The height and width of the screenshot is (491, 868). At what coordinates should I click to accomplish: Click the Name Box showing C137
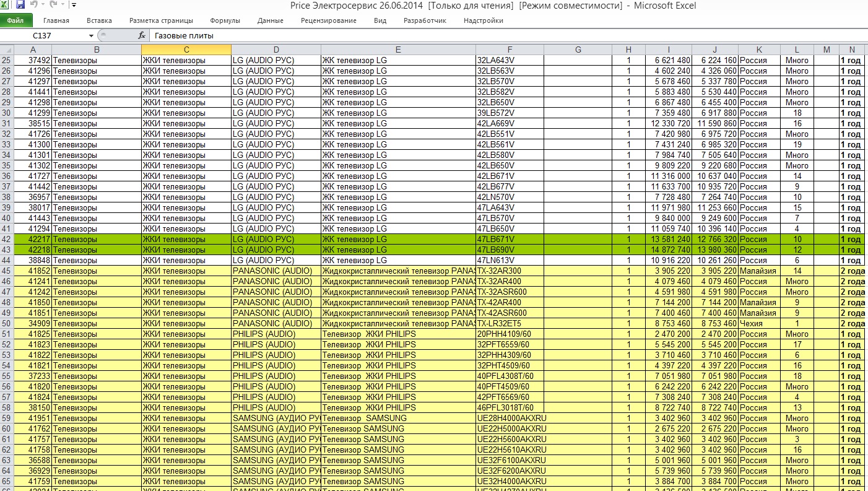coord(43,36)
